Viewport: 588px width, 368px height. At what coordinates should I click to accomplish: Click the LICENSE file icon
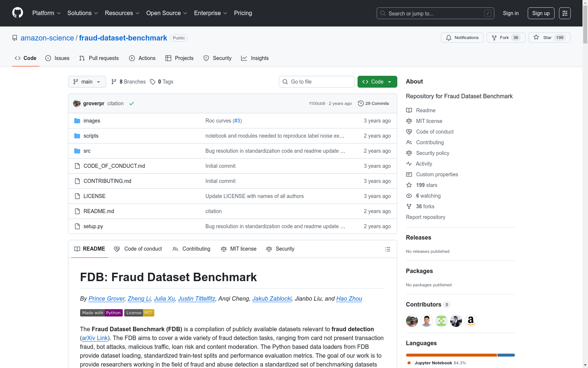(x=77, y=196)
